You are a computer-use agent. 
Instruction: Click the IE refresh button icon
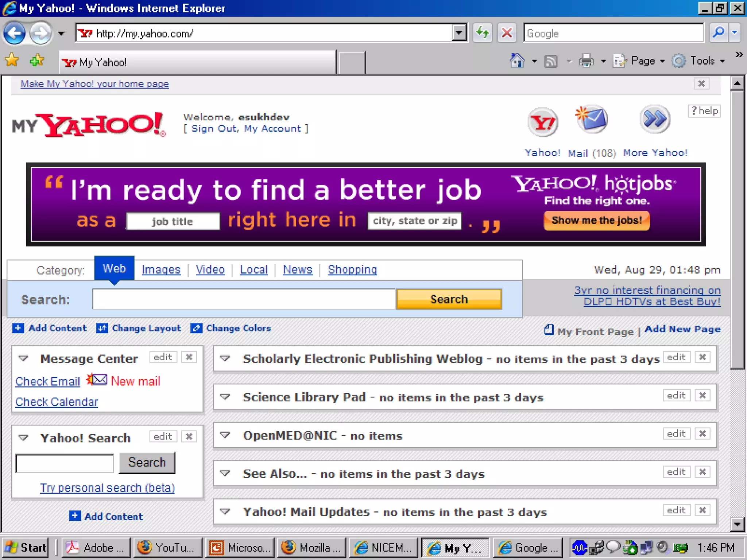pos(483,33)
